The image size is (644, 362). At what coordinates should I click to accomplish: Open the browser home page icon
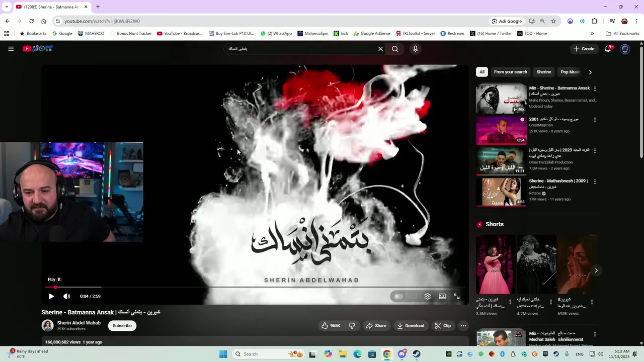(x=43, y=21)
